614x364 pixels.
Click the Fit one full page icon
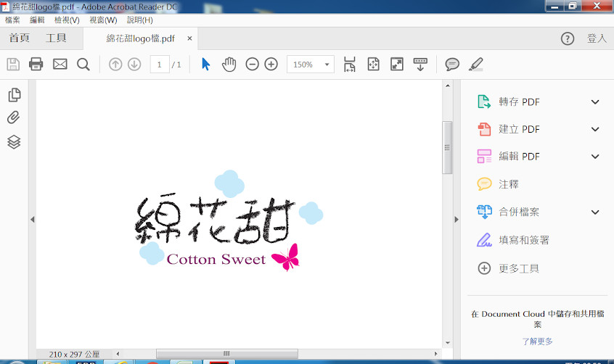pyautogui.click(x=373, y=65)
